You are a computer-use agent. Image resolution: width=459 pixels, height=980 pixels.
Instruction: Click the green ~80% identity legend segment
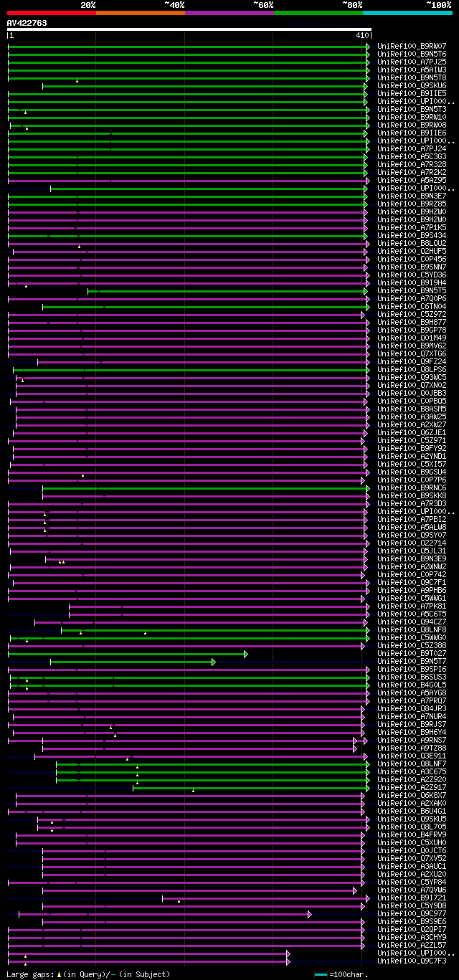318,13
